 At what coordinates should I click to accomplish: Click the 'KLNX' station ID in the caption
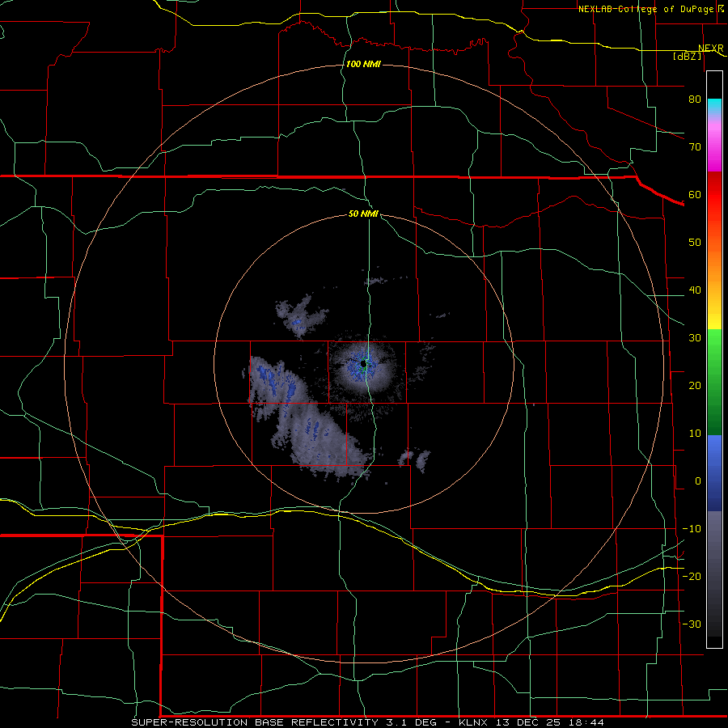(473, 722)
